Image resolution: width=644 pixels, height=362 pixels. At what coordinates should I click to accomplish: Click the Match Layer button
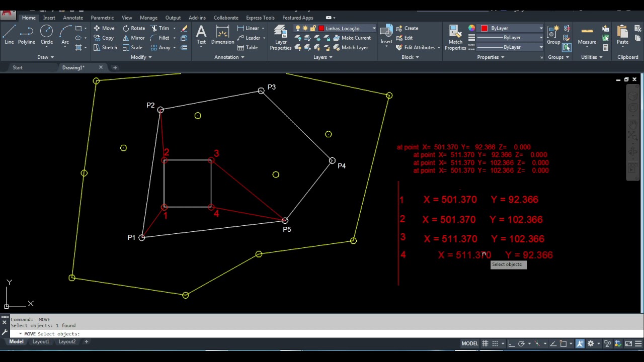point(350,47)
